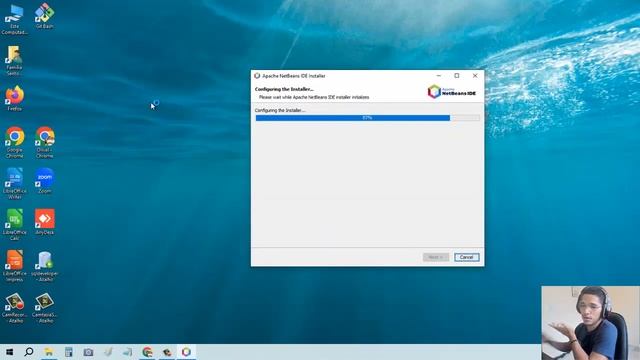Screen dimensions: 640x360
Task: Switch to Chrome in the taskbar
Action: coord(147,352)
